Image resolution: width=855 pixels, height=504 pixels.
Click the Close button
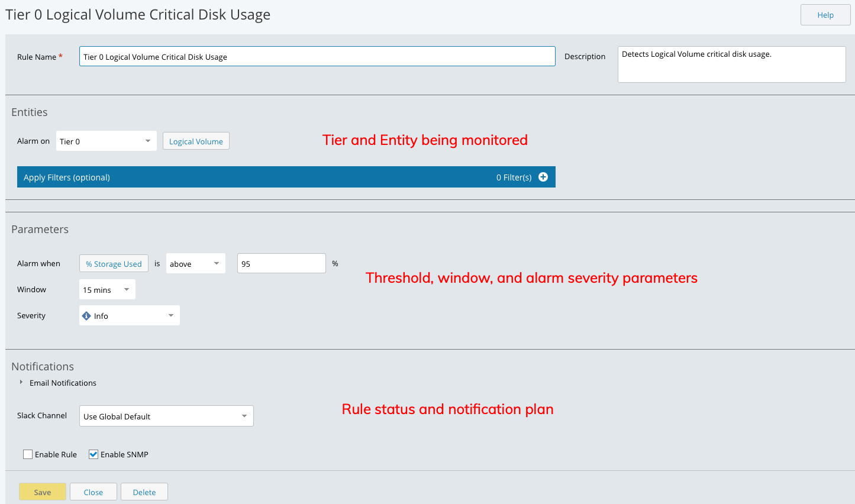pyautogui.click(x=93, y=492)
